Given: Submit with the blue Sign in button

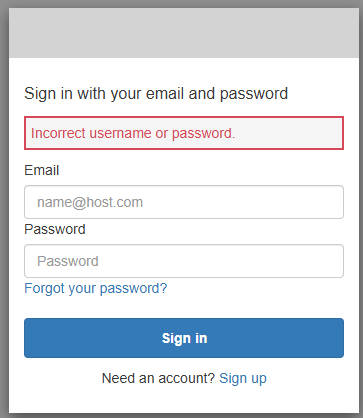Looking at the screenshot, I should [184, 338].
